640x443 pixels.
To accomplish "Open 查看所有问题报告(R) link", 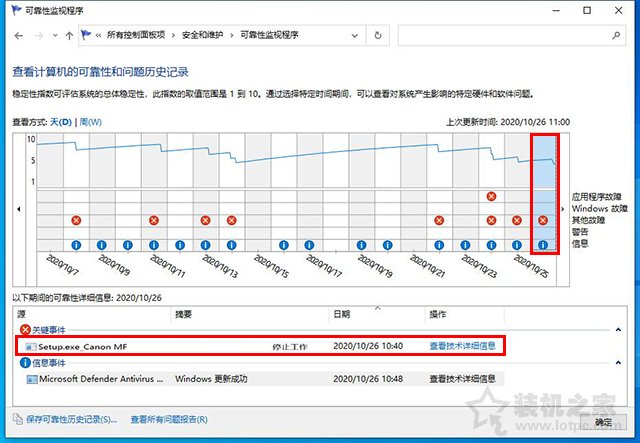I will 169,419.
